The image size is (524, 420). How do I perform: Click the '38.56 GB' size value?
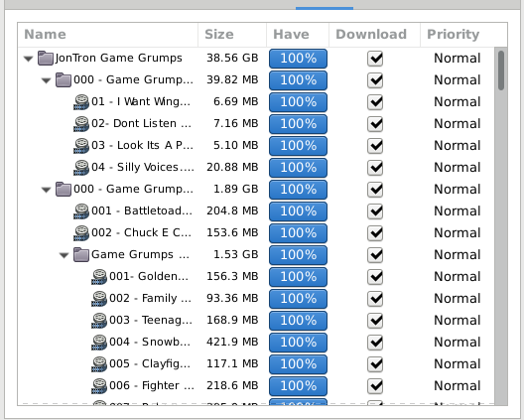tap(232, 58)
